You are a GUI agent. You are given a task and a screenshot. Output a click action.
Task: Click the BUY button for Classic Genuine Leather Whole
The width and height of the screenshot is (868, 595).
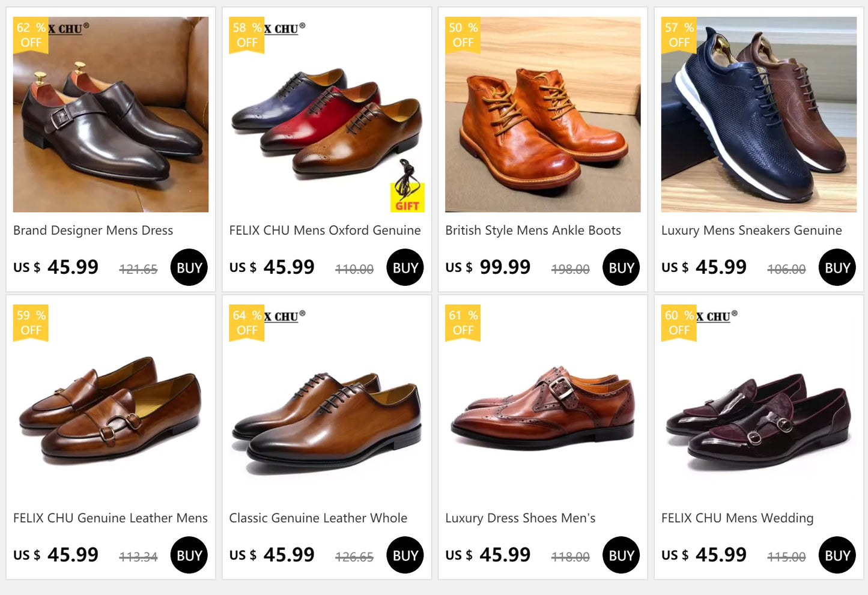(405, 555)
